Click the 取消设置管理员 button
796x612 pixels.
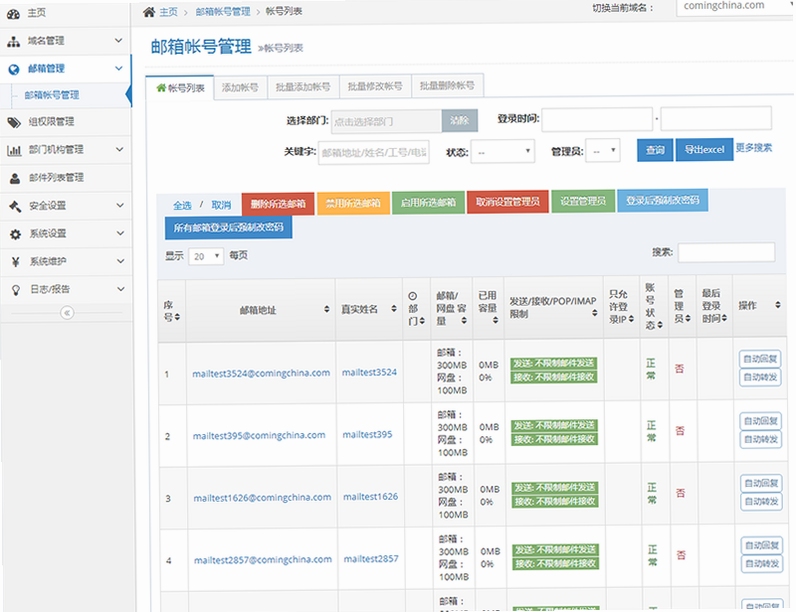(x=508, y=202)
